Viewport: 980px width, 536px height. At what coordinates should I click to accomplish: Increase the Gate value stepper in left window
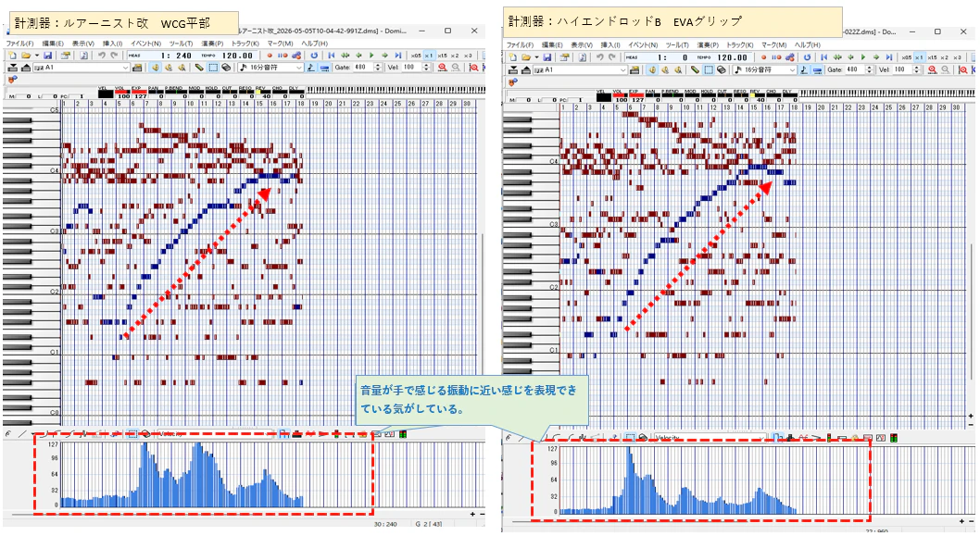378,65
